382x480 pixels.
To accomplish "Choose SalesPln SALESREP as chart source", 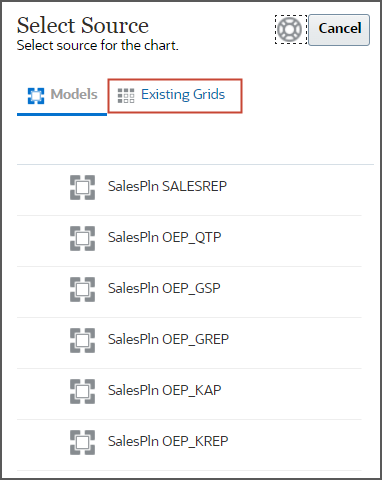I will tap(189, 190).
